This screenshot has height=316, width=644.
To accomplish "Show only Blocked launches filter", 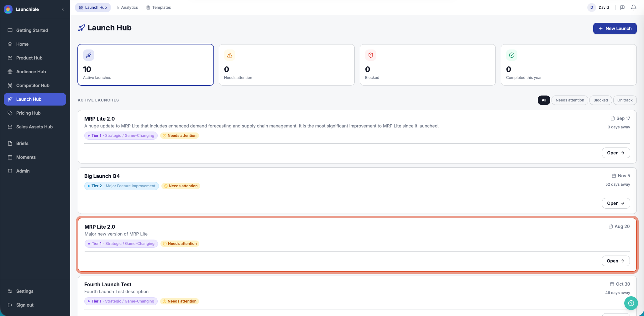I will click(600, 100).
